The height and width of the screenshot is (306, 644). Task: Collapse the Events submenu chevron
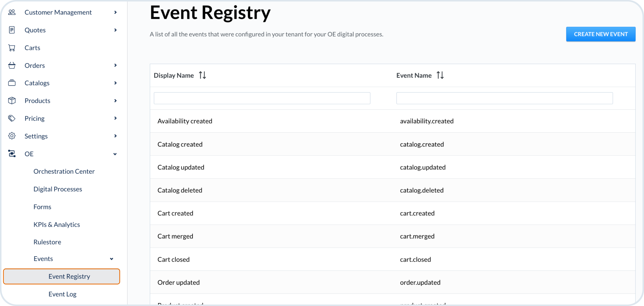pos(111,259)
